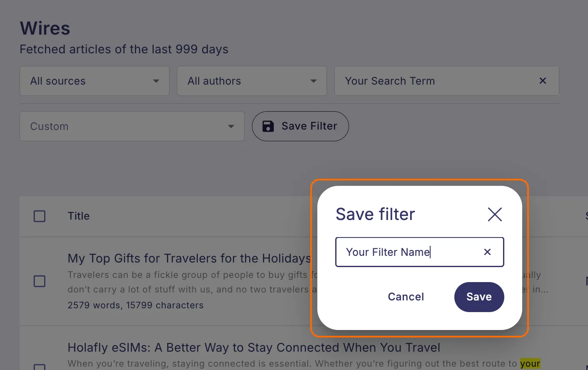The width and height of the screenshot is (588, 370).
Task: Click Save in the dialog
Action: 479,297
